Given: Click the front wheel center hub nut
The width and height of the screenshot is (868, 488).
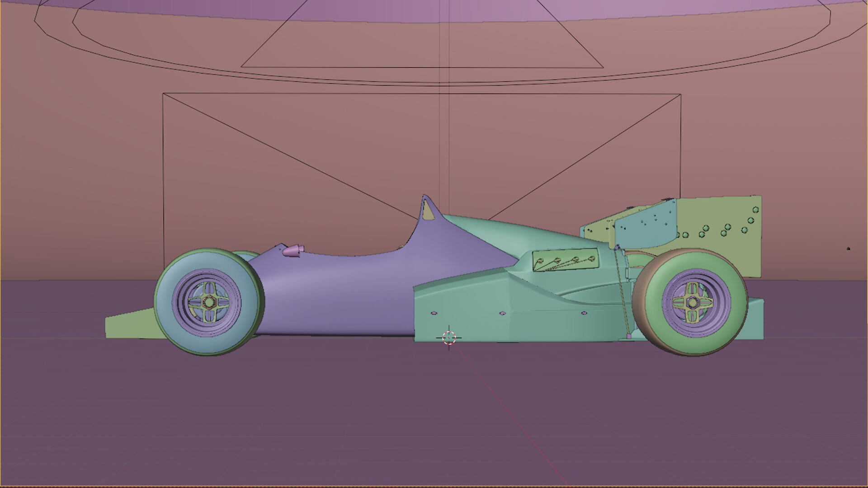Looking at the screenshot, I should pyautogui.click(x=209, y=302).
